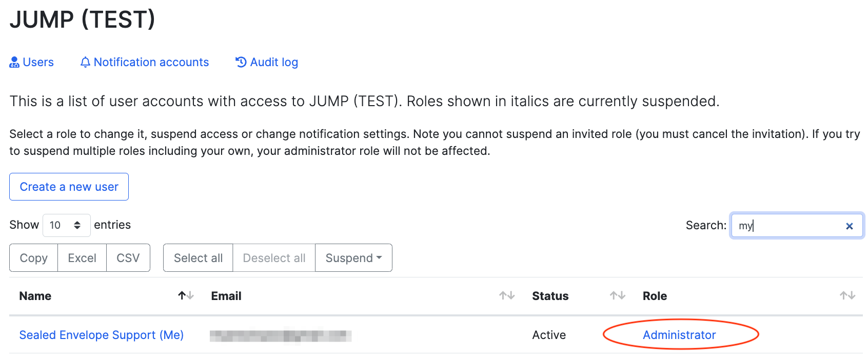
Task: Click the Notification accounts bell icon
Action: tap(85, 62)
